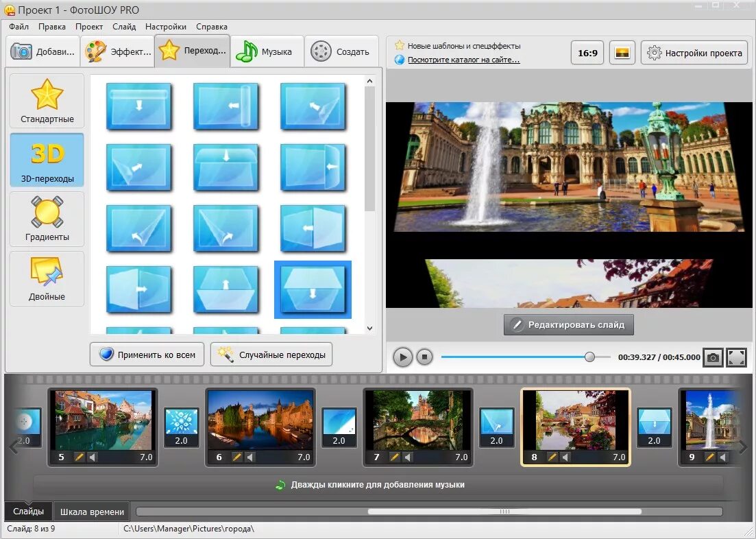The image size is (756, 539).
Task: Switch to the Эффекты tab
Action: pyautogui.click(x=117, y=51)
